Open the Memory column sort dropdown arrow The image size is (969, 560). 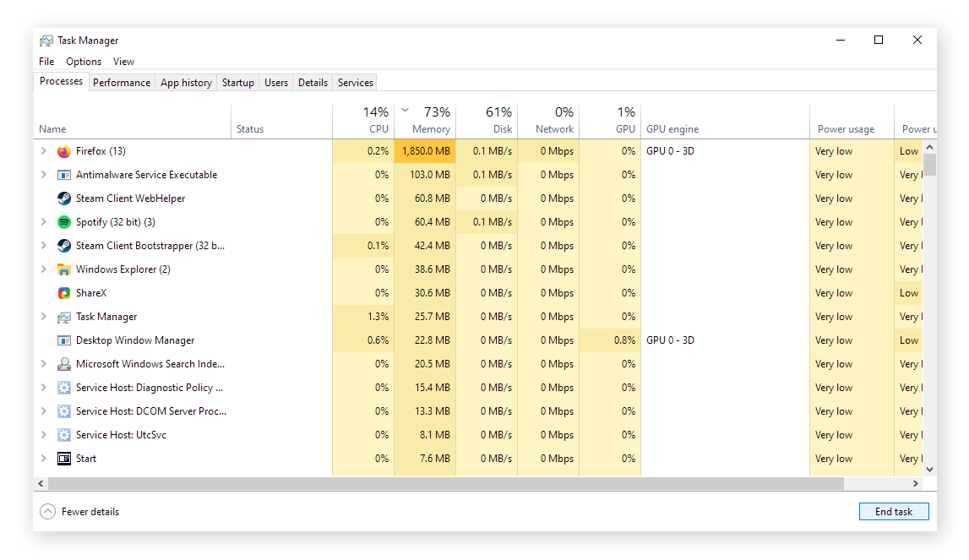click(405, 111)
